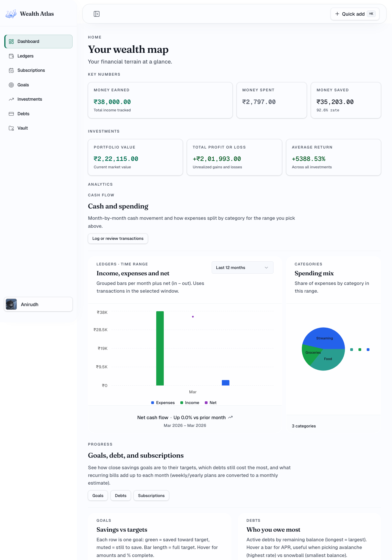Click the Vault folder icon
Image resolution: width=392 pixels, height=560 pixels.
11,128
